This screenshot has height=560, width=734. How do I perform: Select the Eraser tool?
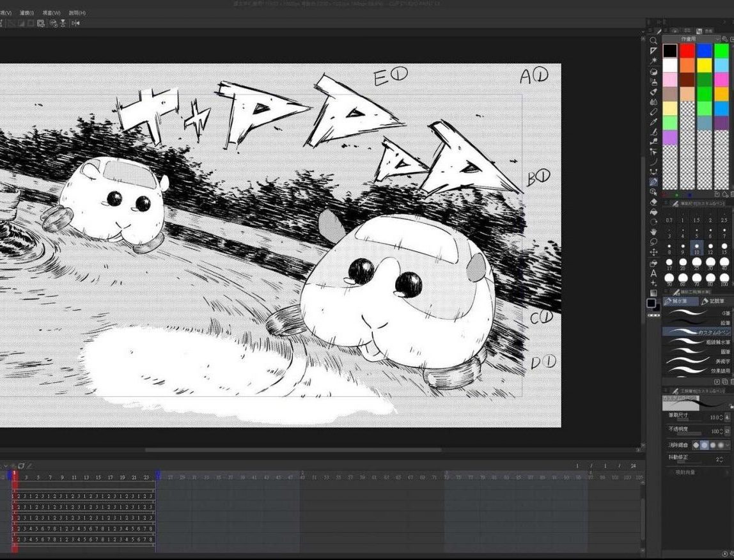click(653, 202)
